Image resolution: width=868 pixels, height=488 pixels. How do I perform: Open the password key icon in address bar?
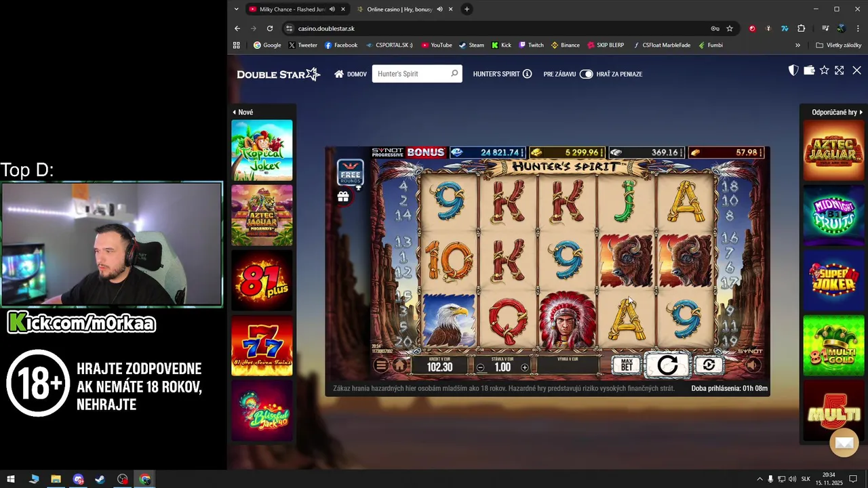click(x=715, y=28)
